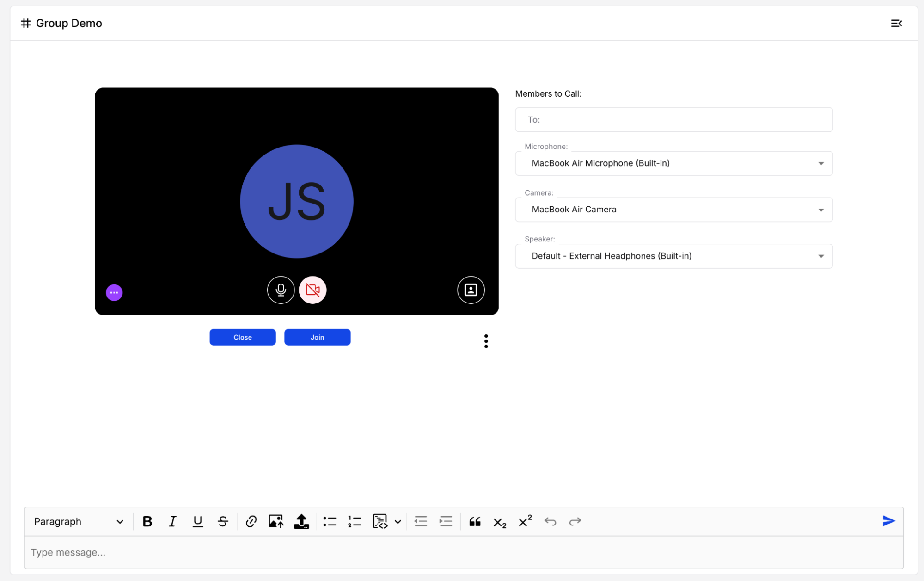Upload an image into the message
The height and width of the screenshot is (581, 924).
[276, 522]
